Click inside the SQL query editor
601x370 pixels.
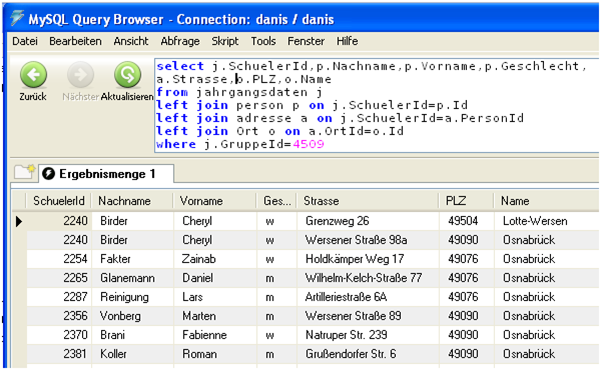(376, 105)
